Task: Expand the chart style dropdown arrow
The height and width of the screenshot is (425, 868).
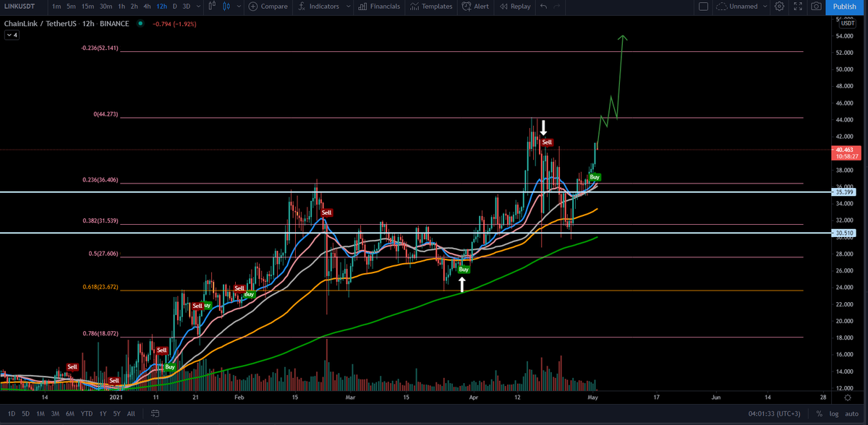Action: click(x=239, y=7)
